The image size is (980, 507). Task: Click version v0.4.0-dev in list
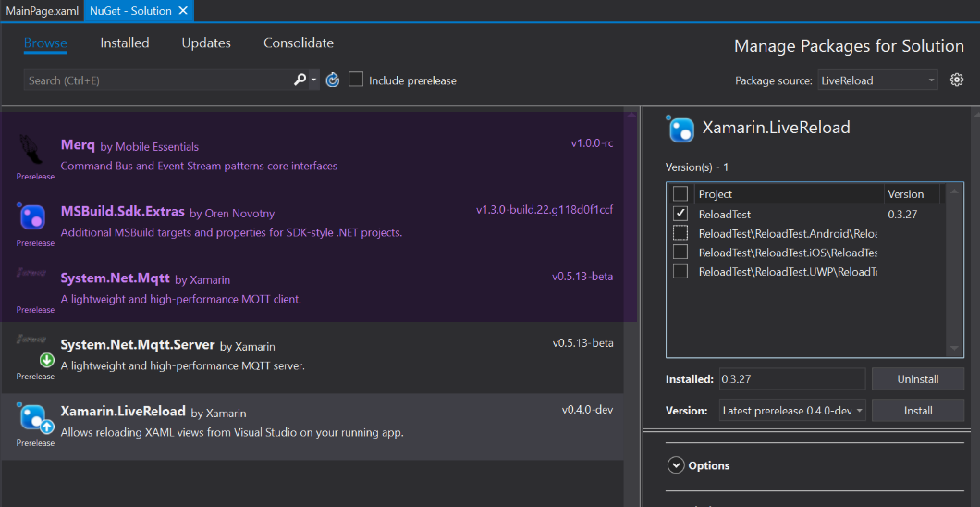click(x=587, y=410)
